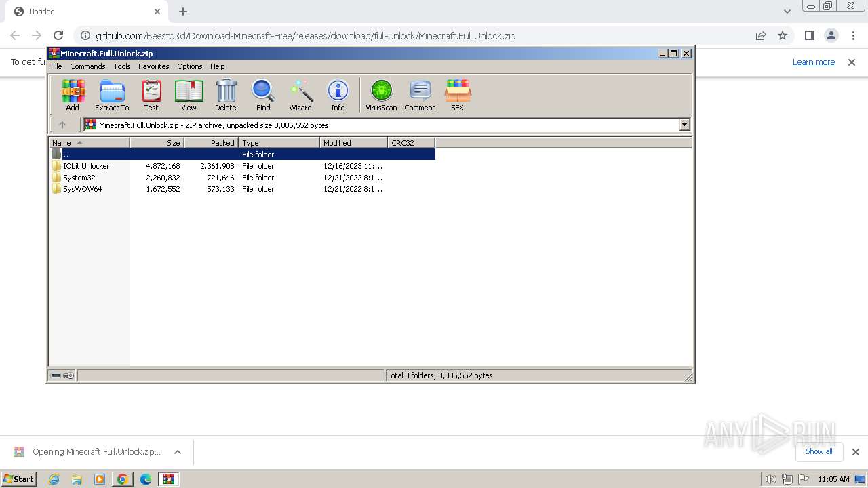Open the Chrome profile avatar

coord(831,35)
